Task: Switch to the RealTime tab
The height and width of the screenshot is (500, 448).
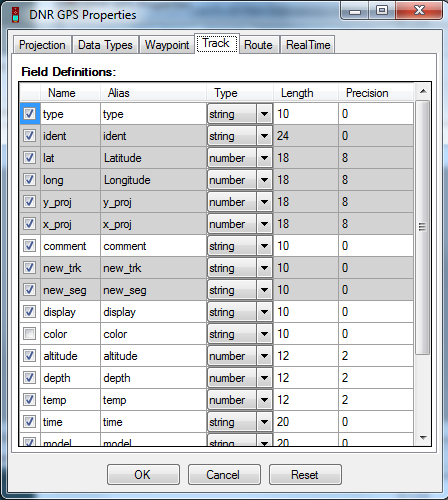Action: click(x=308, y=45)
